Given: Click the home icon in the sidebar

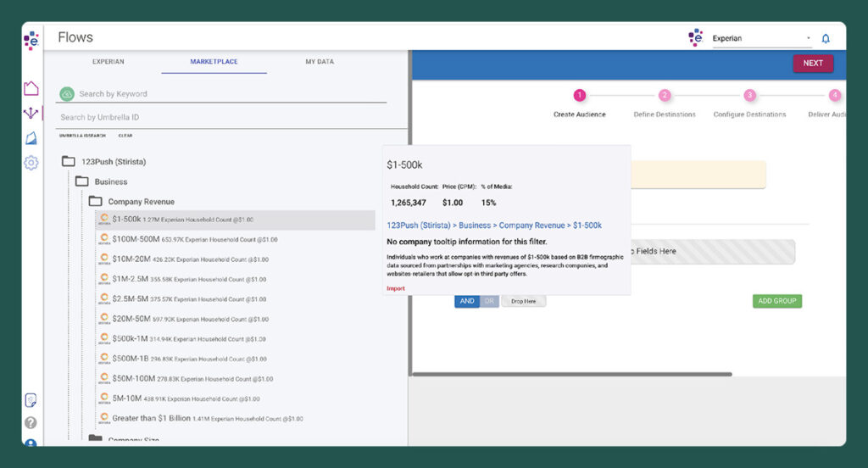Looking at the screenshot, I should click(31, 89).
